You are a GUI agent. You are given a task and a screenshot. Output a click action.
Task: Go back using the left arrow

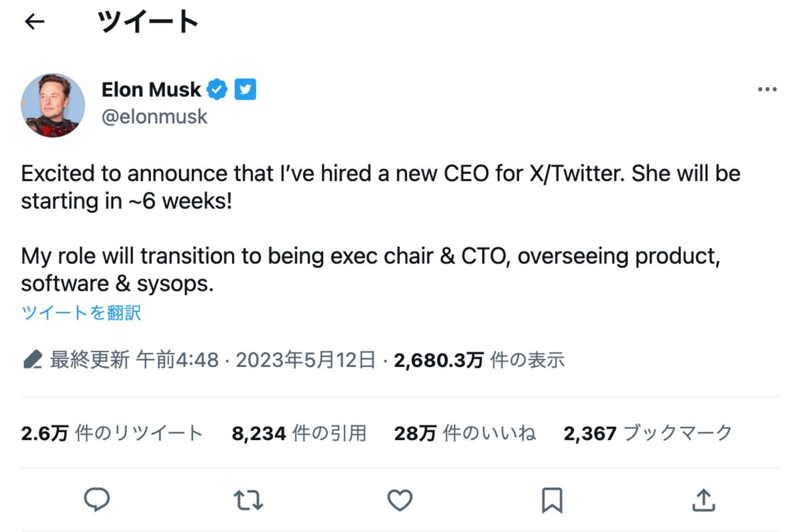coord(34,21)
